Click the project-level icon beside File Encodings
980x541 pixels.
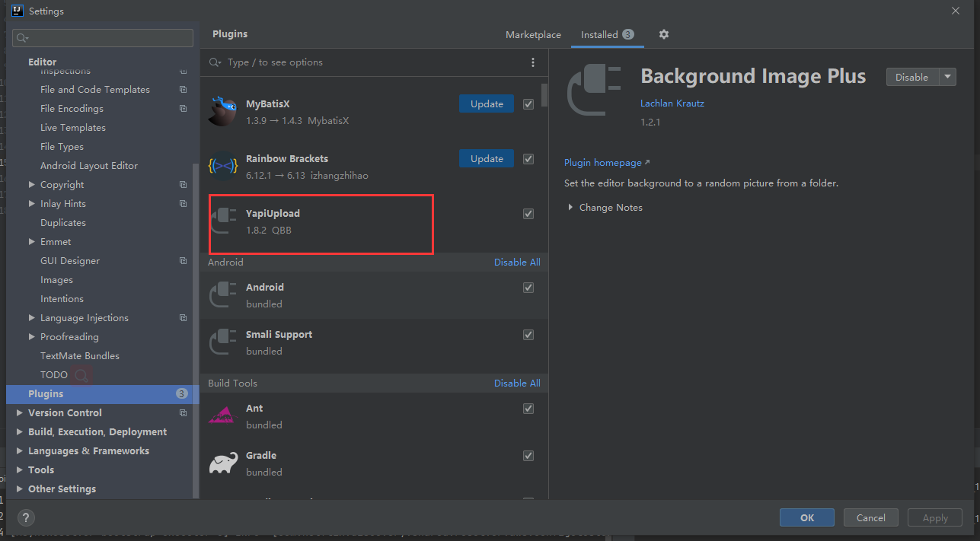183,109
